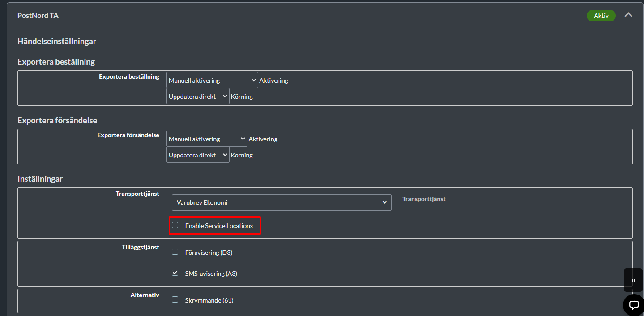This screenshot has width=644, height=316.
Task: Click the Inställningar section heading
Action: coord(40,179)
